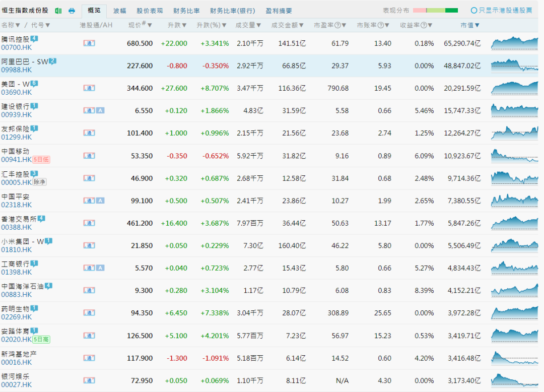The width and height of the screenshot is (544, 392).
Task: Export the constituent list to Excel
Action: point(58,11)
